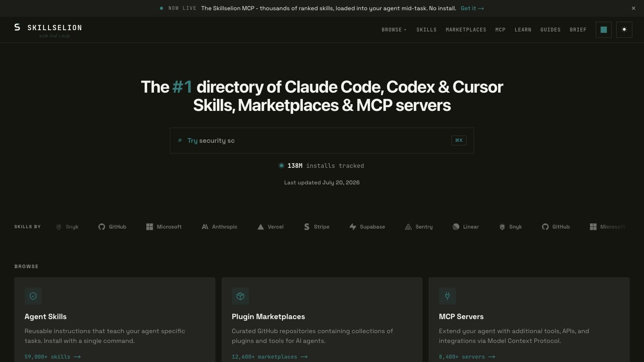Click the Supabase bolt logo icon
644x362 pixels.
pyautogui.click(x=353, y=227)
